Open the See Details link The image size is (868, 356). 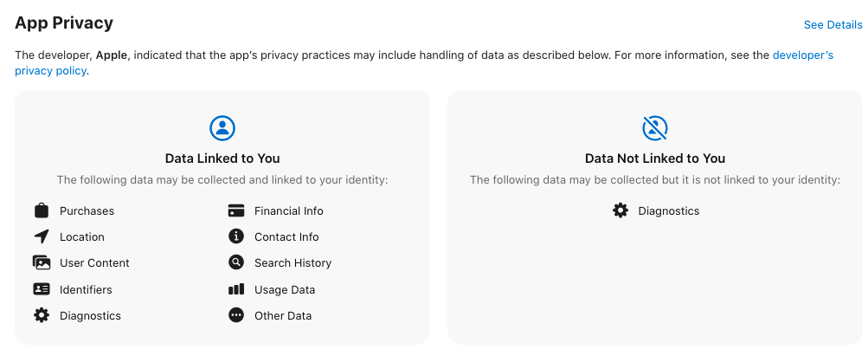(x=833, y=25)
